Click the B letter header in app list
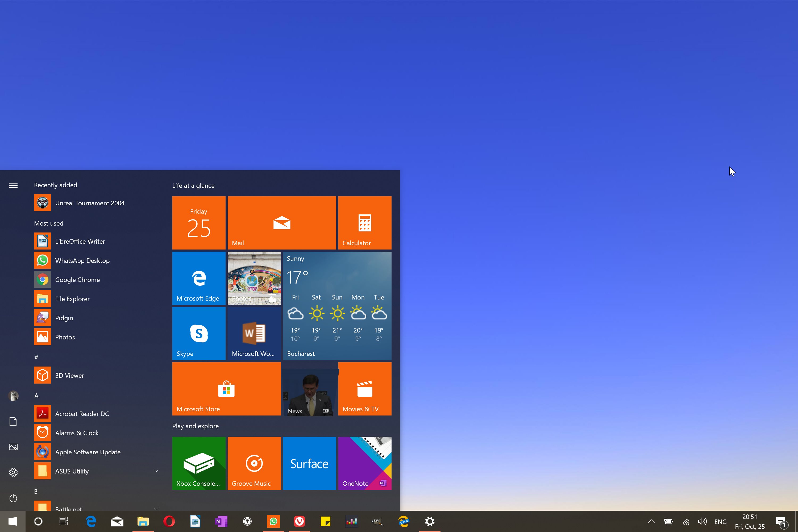Image resolution: width=798 pixels, height=532 pixels. (36, 491)
